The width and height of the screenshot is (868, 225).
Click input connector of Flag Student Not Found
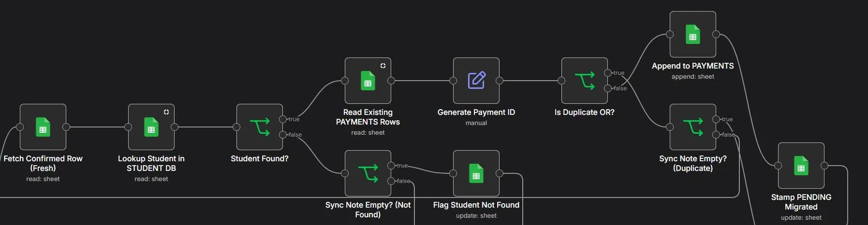coord(453,173)
